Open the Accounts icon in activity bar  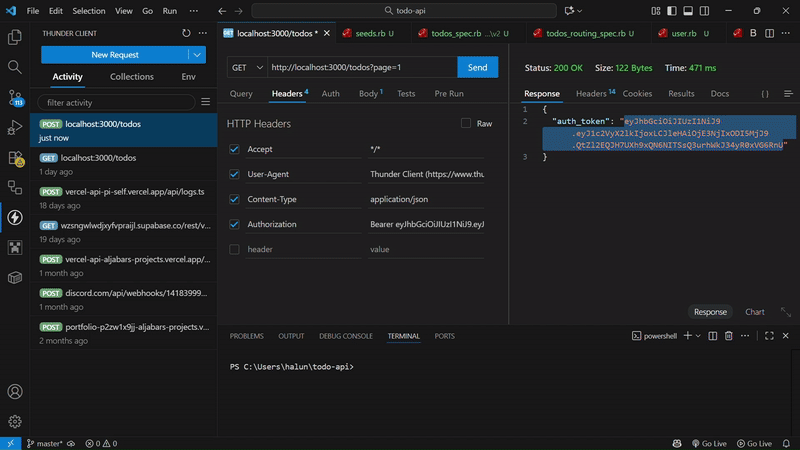[x=15, y=391]
